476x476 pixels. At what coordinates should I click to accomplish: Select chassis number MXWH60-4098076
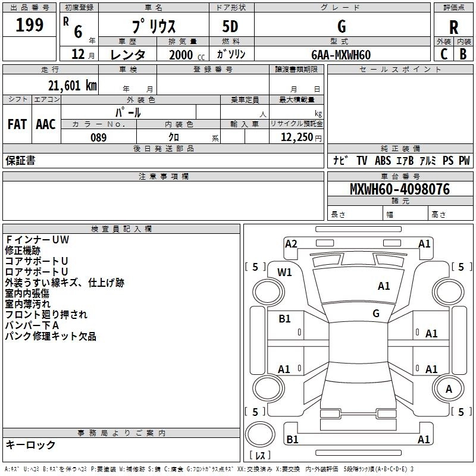400,189
